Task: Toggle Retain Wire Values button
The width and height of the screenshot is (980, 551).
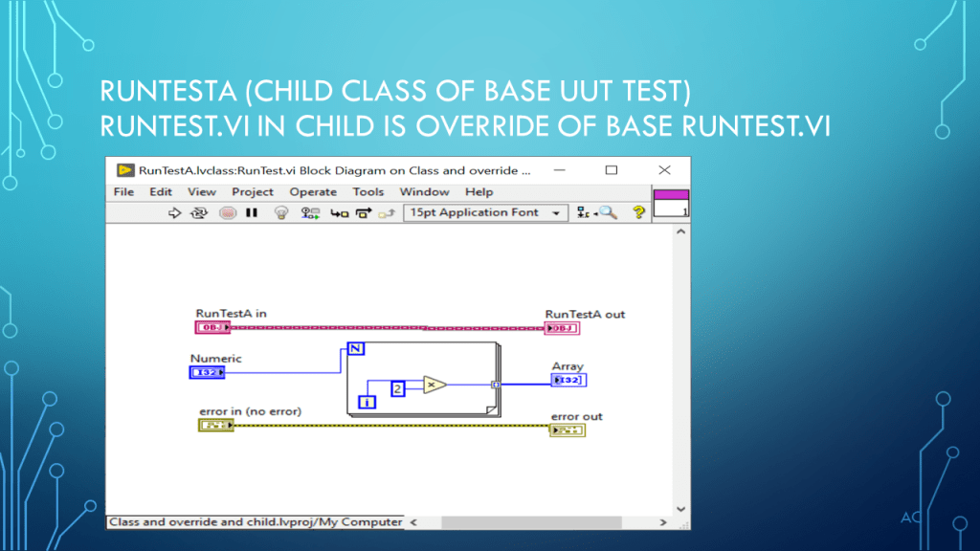Action: pos(311,213)
